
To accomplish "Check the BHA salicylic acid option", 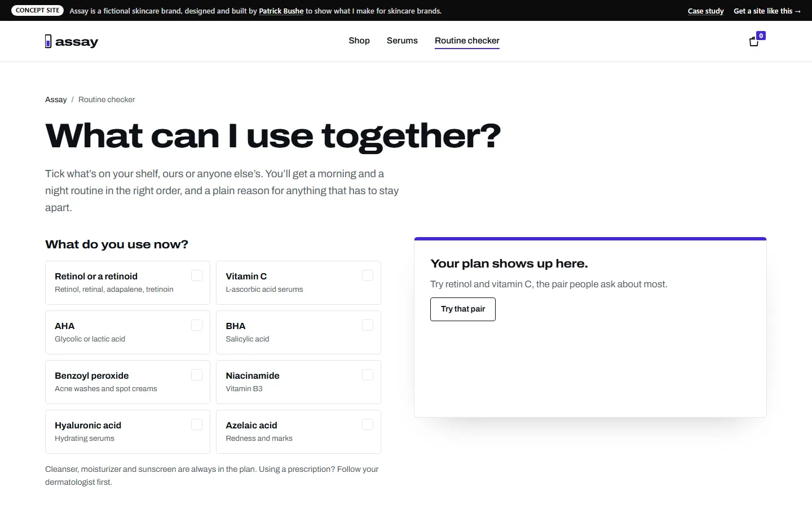I will [x=368, y=325].
